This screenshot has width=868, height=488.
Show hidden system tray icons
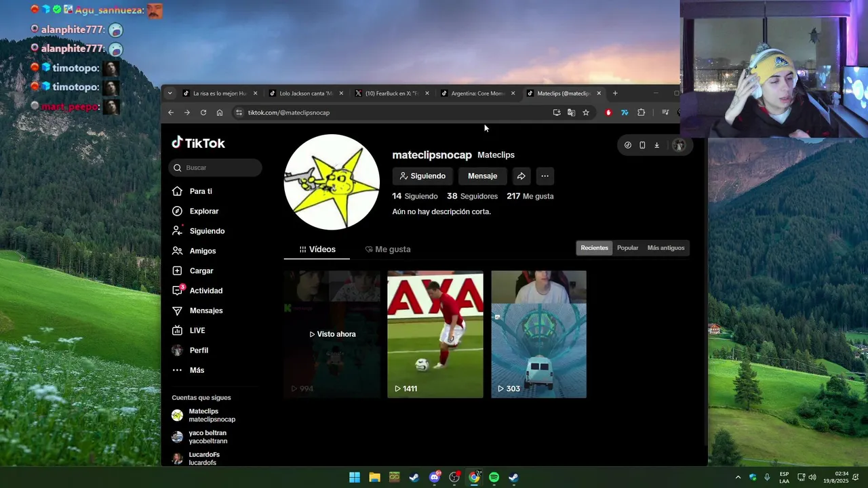pyautogui.click(x=738, y=477)
